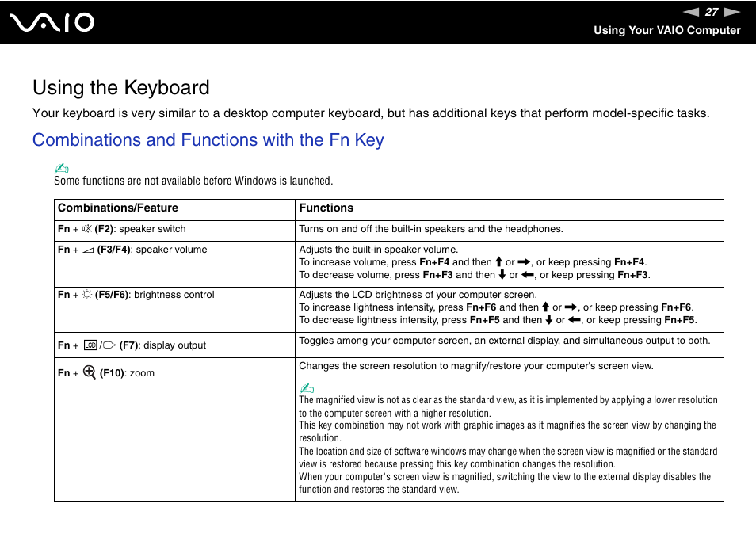Click Toggles among your computer screen text

pos(505,341)
